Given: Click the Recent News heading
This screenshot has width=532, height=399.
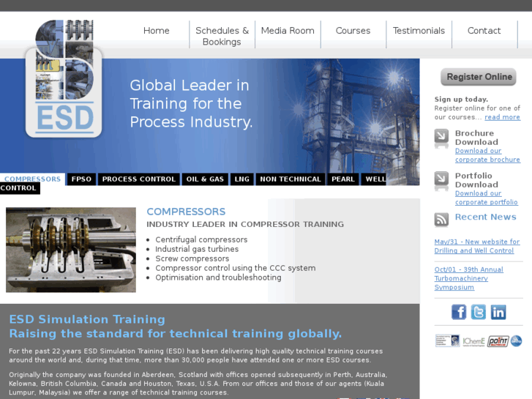Looking at the screenshot, I should click(485, 217).
